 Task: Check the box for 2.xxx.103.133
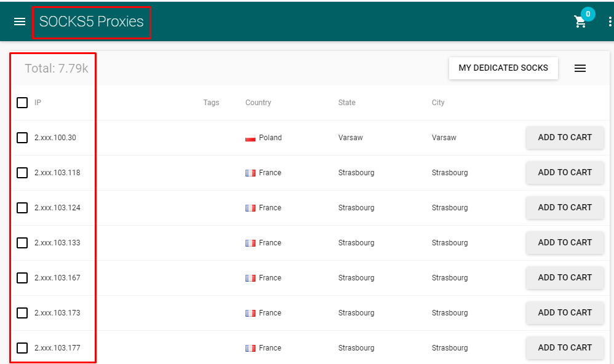(22, 243)
